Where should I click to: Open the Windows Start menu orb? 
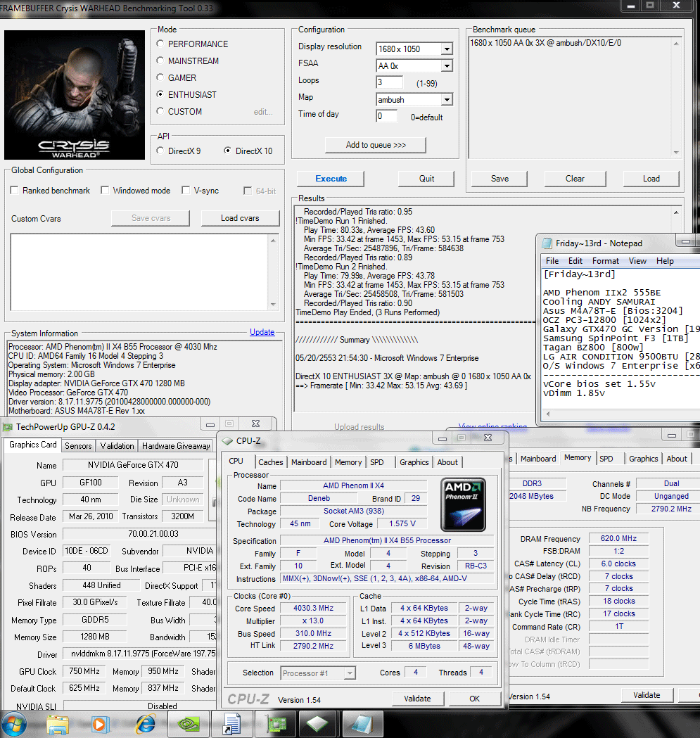[14, 725]
